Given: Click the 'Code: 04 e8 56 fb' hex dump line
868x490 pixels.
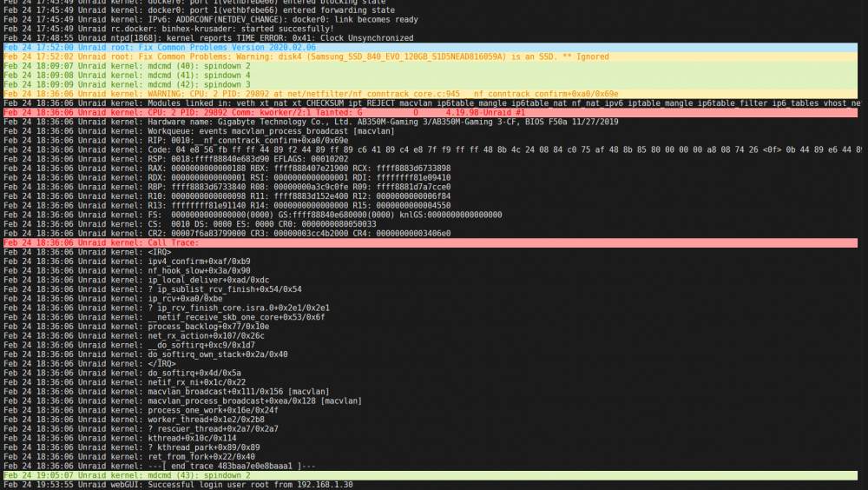Looking at the screenshot, I should (x=431, y=149).
